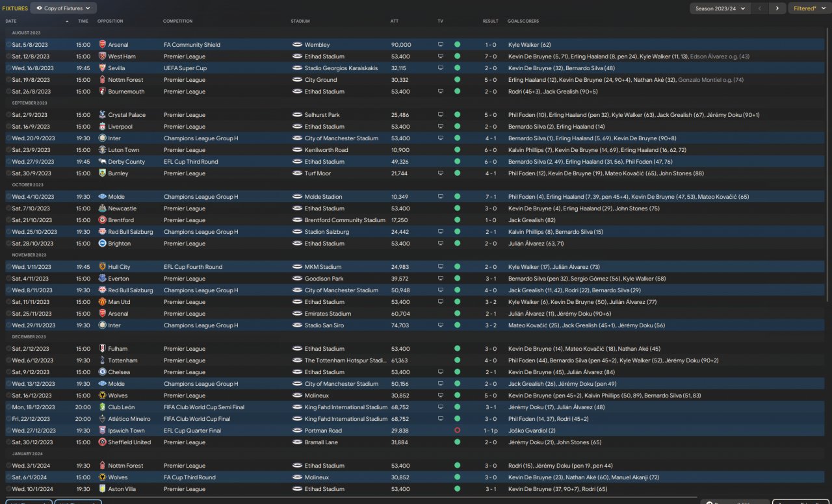Go to the next season with the right arrow
The height and width of the screenshot is (504, 832).
777,8
